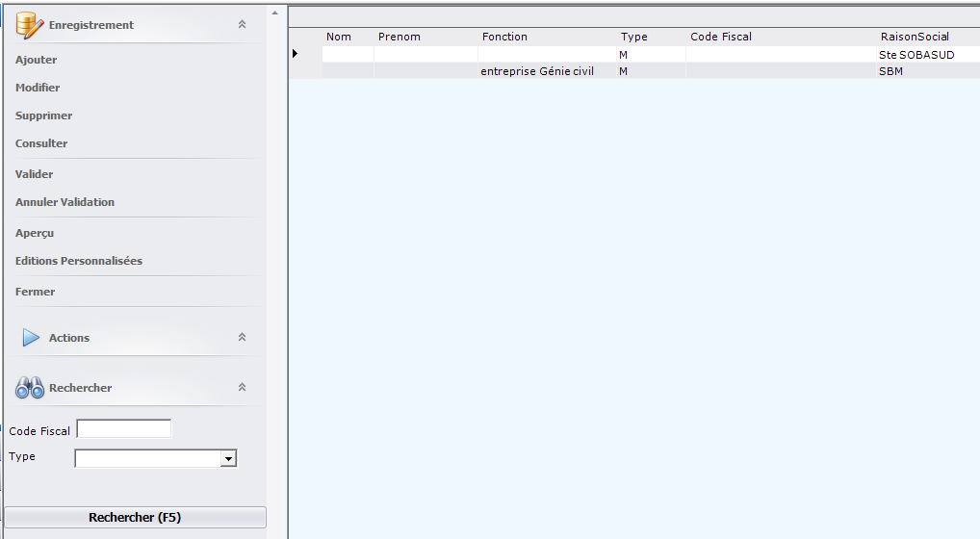
Task: Choose Modifier to edit the record
Action: (38, 88)
